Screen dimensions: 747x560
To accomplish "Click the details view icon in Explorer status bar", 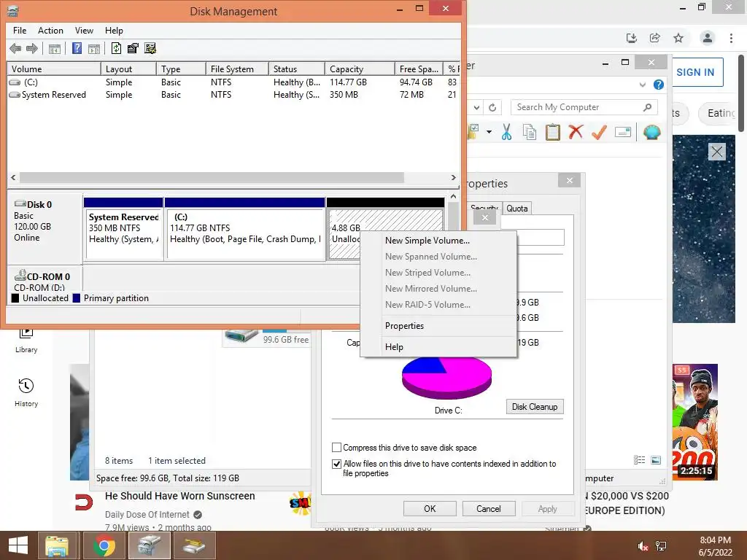I will coord(639,460).
